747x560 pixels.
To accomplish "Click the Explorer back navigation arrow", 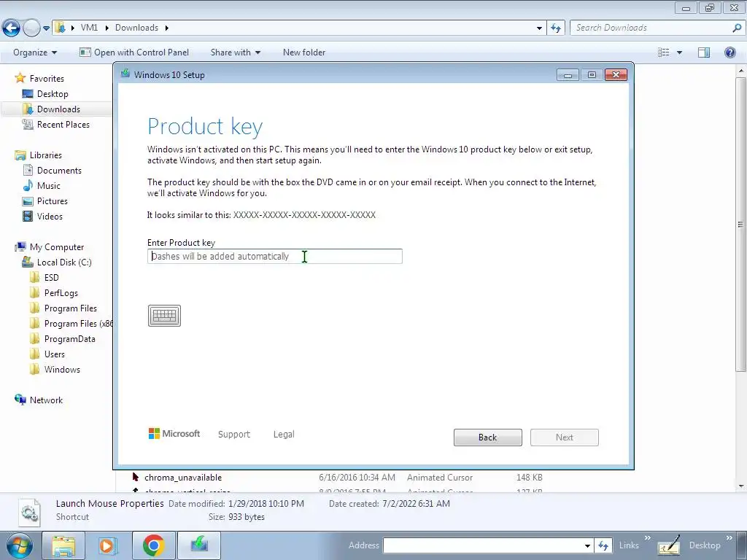I will click(12, 28).
